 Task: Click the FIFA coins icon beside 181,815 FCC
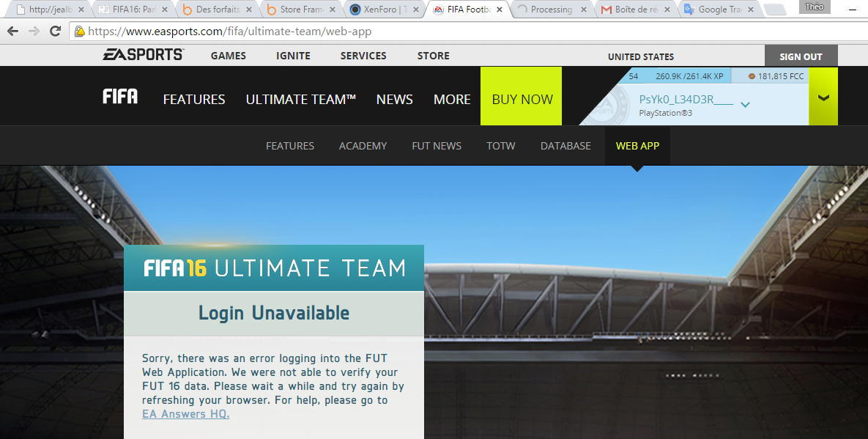752,76
